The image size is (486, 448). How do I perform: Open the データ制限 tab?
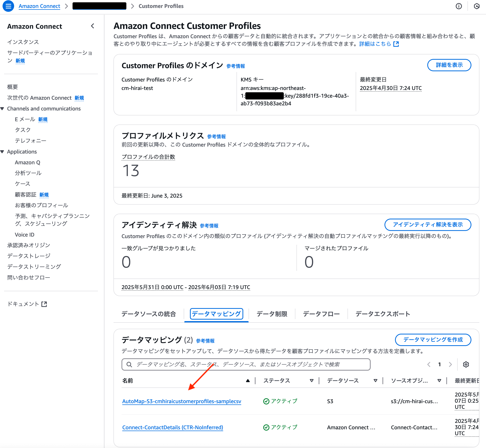[272, 314]
